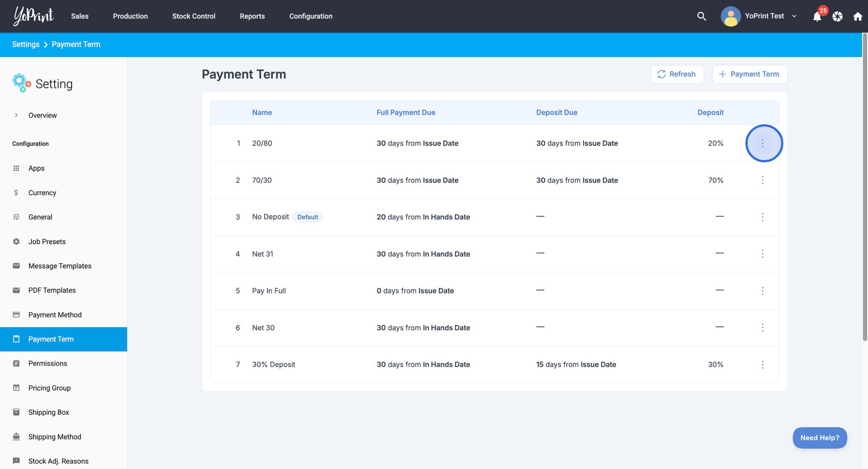Select Payment Method in sidebar
Screen dimensions: 868x469
(55, 315)
